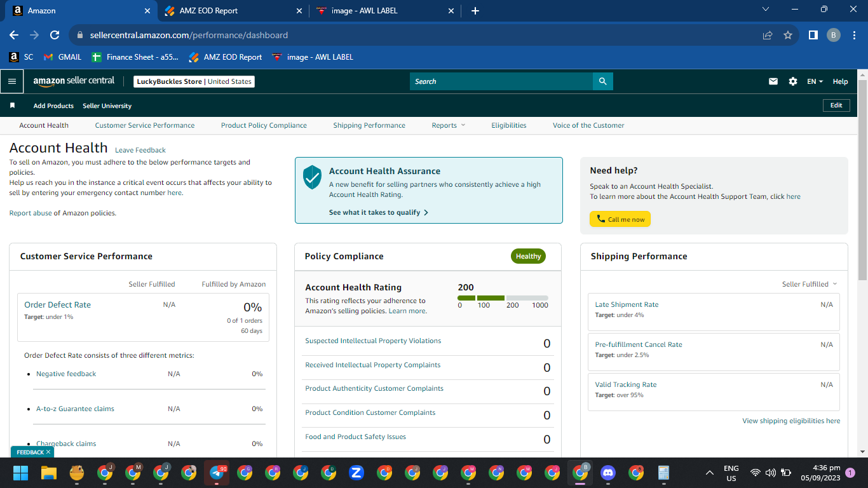The height and width of the screenshot is (488, 868).
Task: Expand See what it takes to qualify
Action: (x=379, y=212)
